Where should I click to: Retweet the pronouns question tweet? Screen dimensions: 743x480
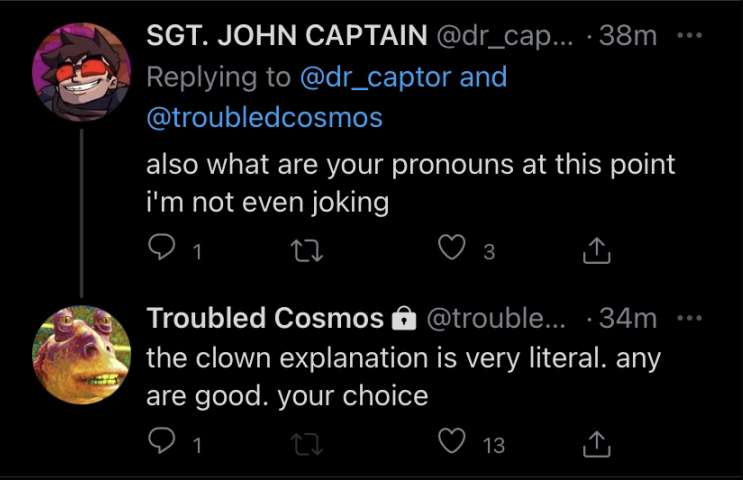[307, 251]
